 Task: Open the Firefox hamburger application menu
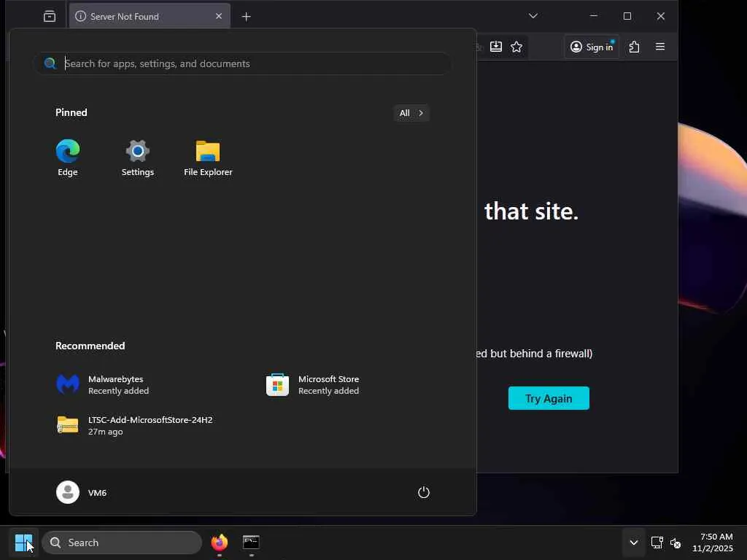click(659, 47)
